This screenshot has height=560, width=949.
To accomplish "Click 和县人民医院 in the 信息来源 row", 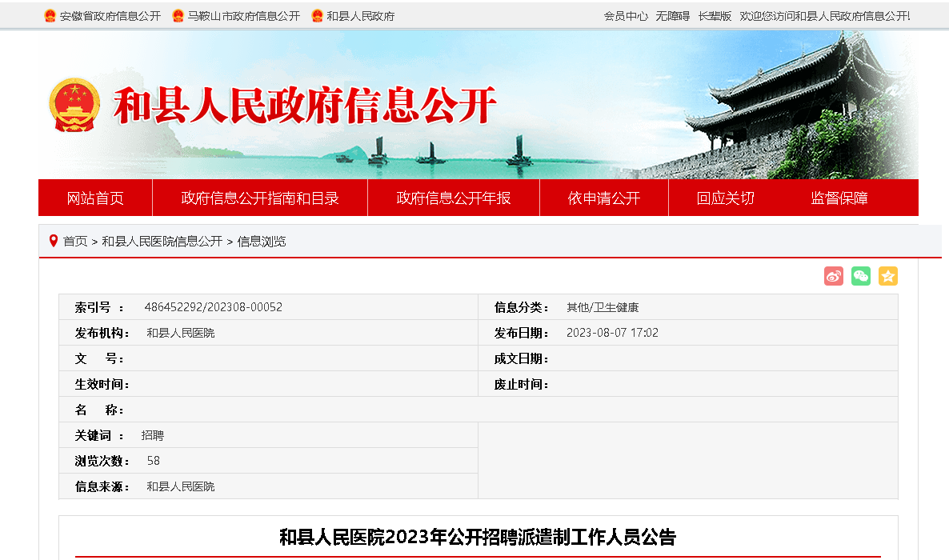I will tap(180, 486).
